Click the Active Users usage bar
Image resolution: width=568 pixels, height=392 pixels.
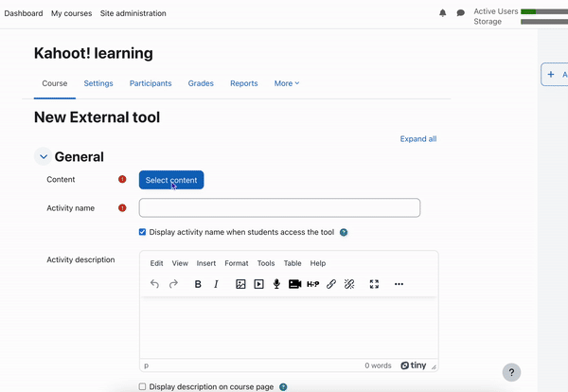click(x=544, y=11)
